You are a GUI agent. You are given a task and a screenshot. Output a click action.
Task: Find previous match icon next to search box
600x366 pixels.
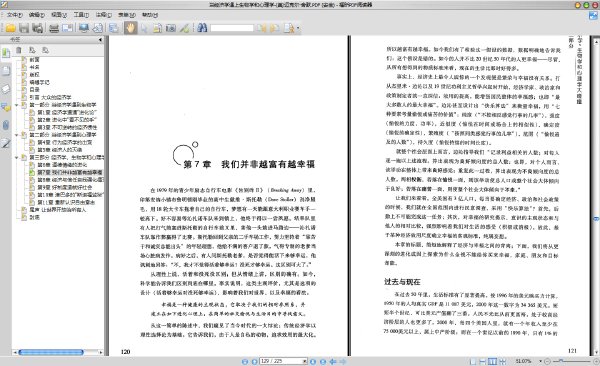(262, 28)
